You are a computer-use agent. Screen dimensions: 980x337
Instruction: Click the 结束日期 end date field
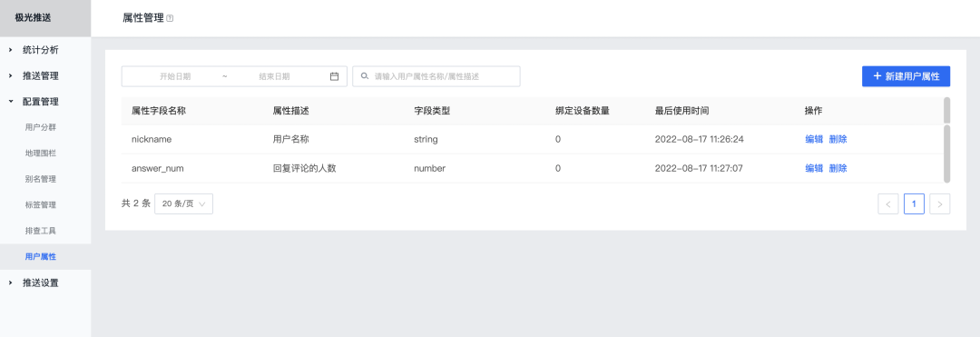[x=274, y=76]
